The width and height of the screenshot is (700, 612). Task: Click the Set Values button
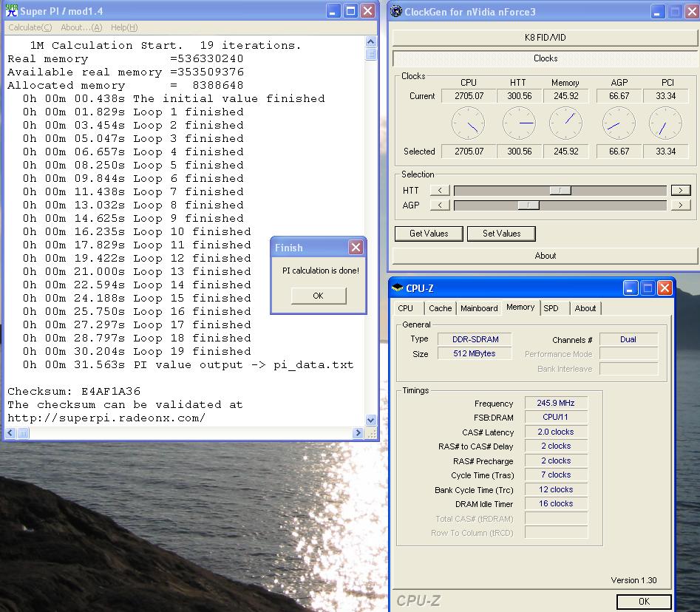pyautogui.click(x=501, y=234)
